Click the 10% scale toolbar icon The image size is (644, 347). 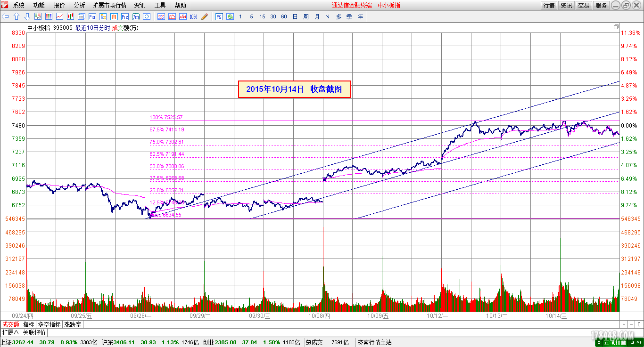[x=193, y=16]
